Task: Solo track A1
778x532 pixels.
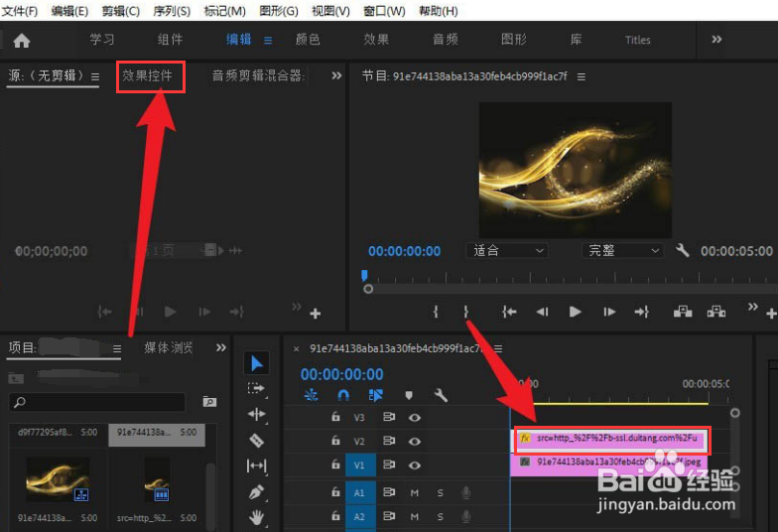Action: pos(441,492)
